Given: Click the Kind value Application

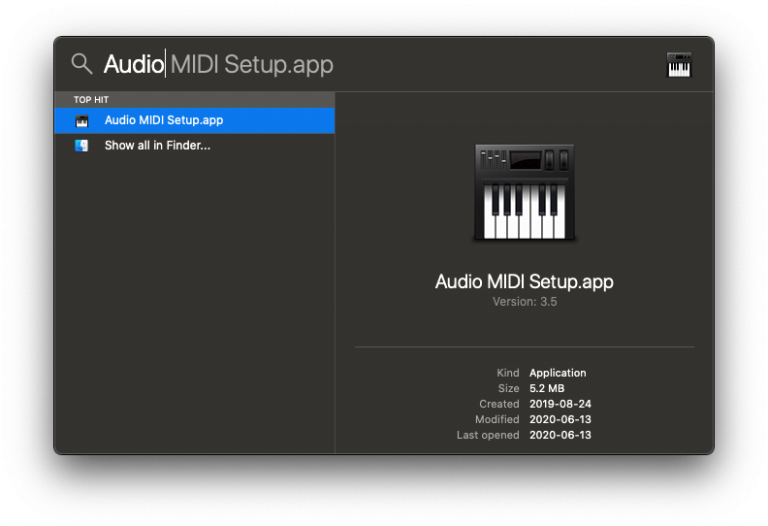Looking at the screenshot, I should click(x=557, y=373).
